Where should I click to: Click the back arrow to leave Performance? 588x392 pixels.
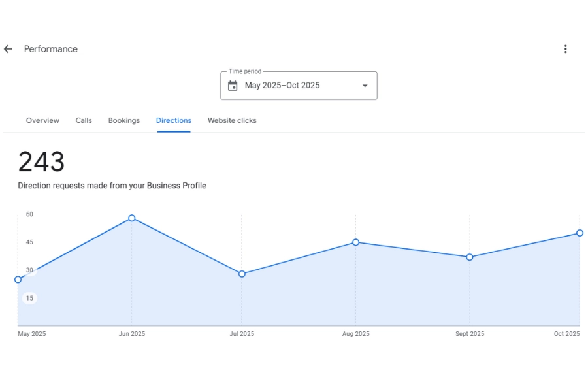pos(7,48)
